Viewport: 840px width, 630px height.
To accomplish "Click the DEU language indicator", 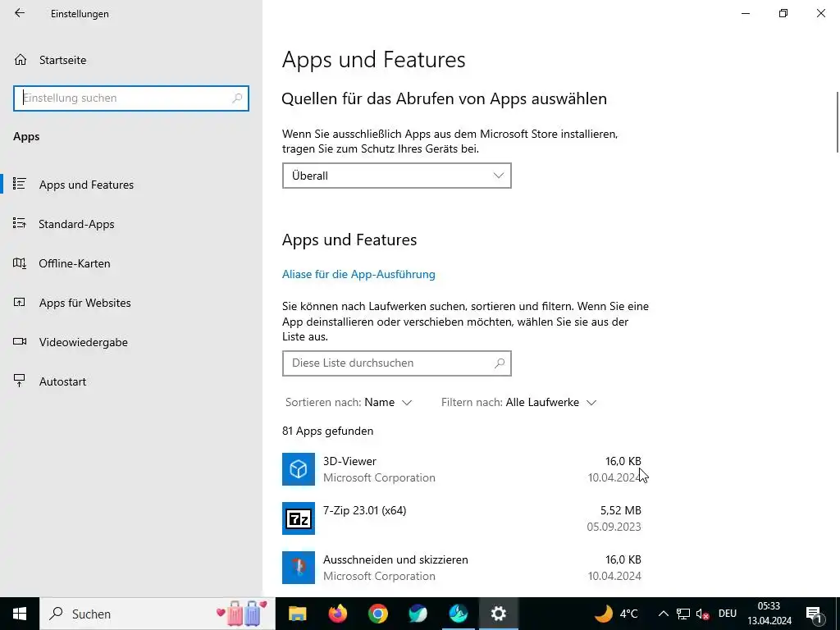I will [728, 614].
